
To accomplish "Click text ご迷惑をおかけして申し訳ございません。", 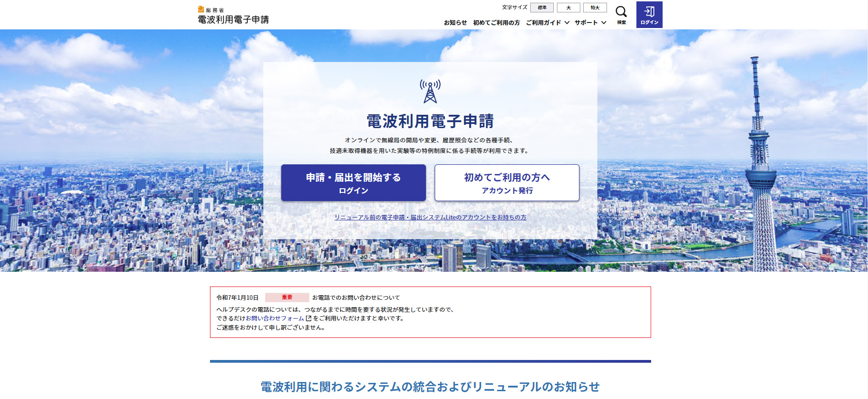I will (x=272, y=327).
